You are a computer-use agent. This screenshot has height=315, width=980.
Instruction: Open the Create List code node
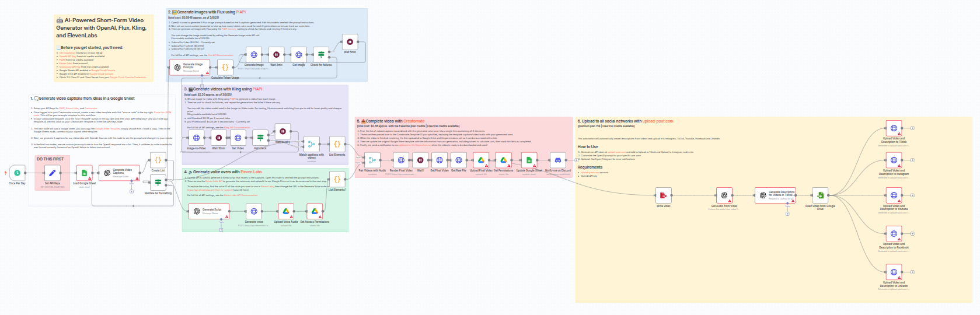pos(158,160)
